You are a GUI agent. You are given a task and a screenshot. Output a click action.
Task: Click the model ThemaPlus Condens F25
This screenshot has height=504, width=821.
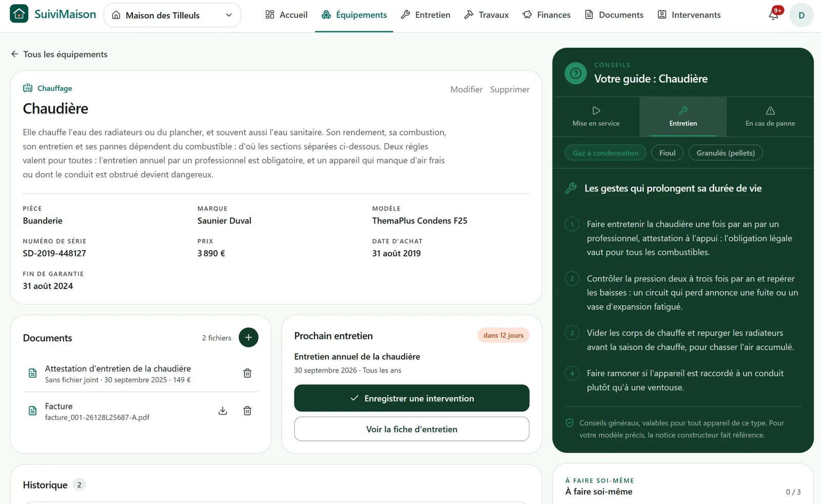pyautogui.click(x=420, y=221)
